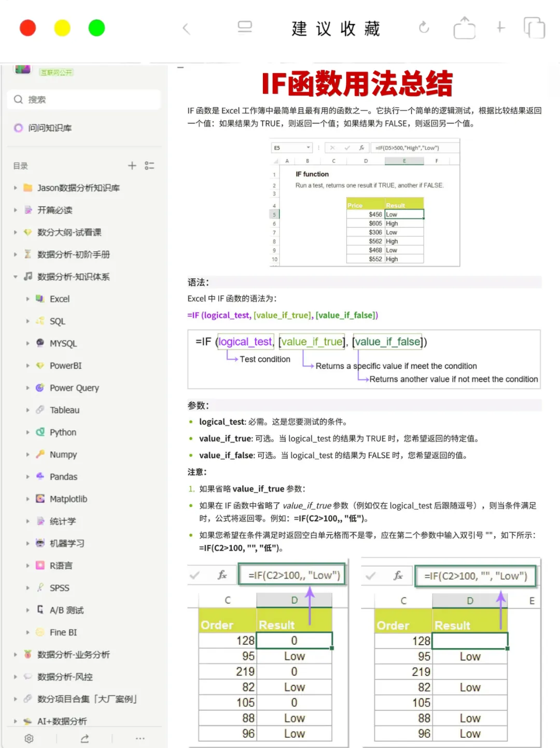Expand 数据分析-初阶手册
560x748 pixels.
pyautogui.click(x=16, y=255)
